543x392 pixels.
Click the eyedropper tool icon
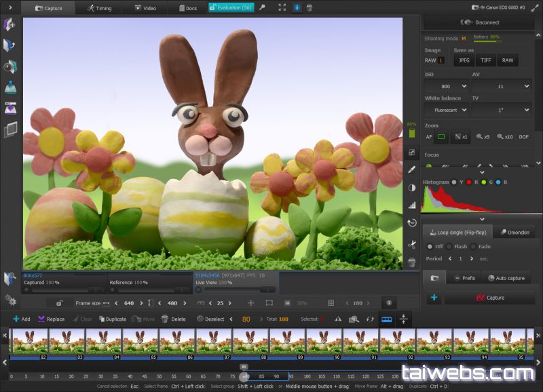point(411,170)
